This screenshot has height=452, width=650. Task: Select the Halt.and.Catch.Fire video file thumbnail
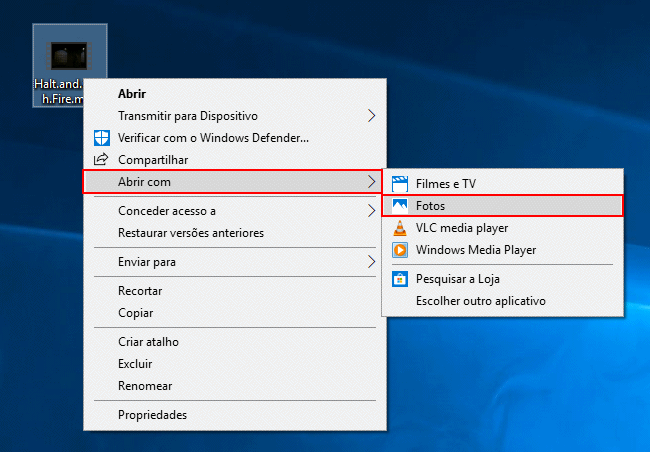70,55
